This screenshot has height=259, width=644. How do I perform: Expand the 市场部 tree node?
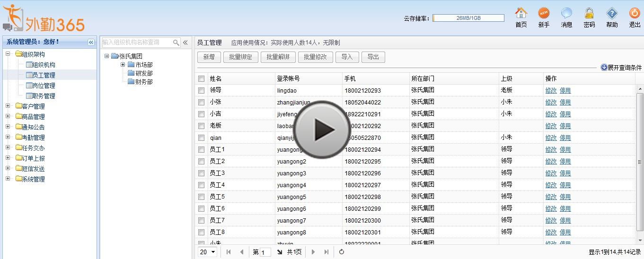(123, 65)
